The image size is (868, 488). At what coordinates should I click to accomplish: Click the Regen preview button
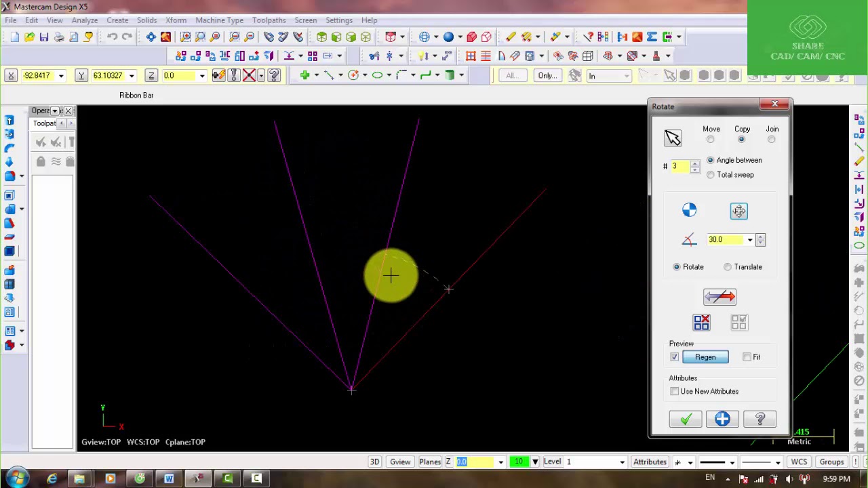[x=705, y=357]
